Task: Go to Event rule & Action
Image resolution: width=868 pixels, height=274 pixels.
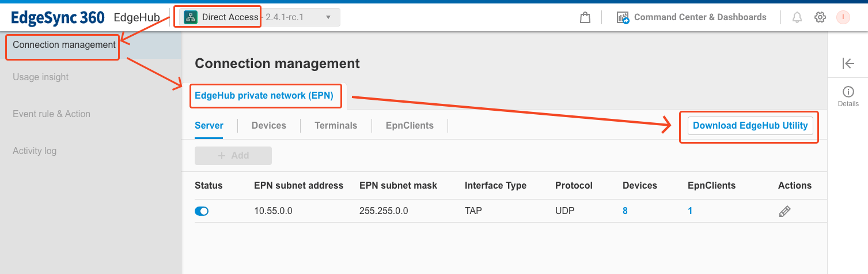Action: tap(51, 114)
